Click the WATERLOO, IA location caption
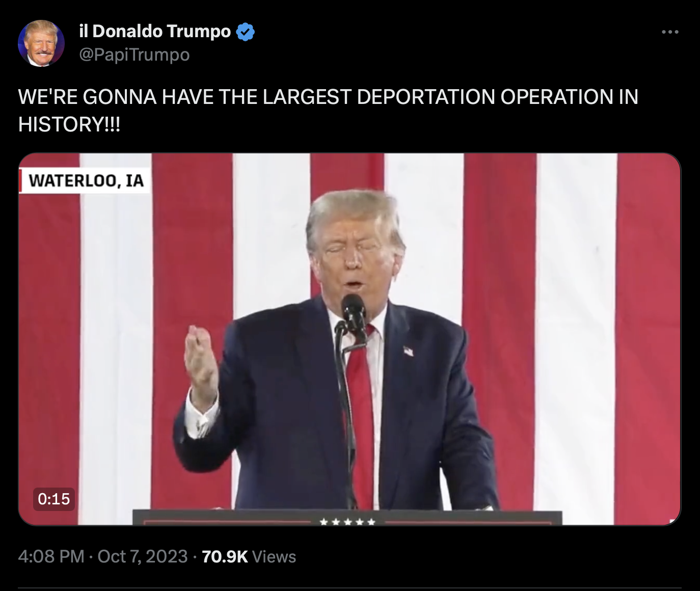Viewport: 700px width, 591px height. (x=86, y=181)
